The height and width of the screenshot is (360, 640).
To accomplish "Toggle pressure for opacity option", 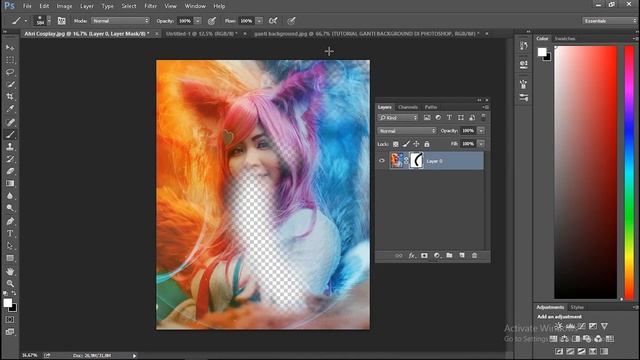I will [212, 21].
